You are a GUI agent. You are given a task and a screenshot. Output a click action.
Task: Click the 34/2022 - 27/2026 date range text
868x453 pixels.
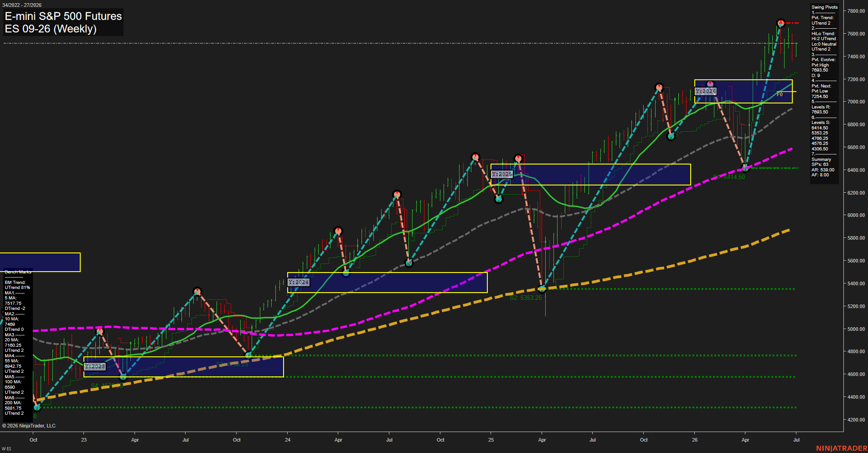pyautogui.click(x=22, y=5)
